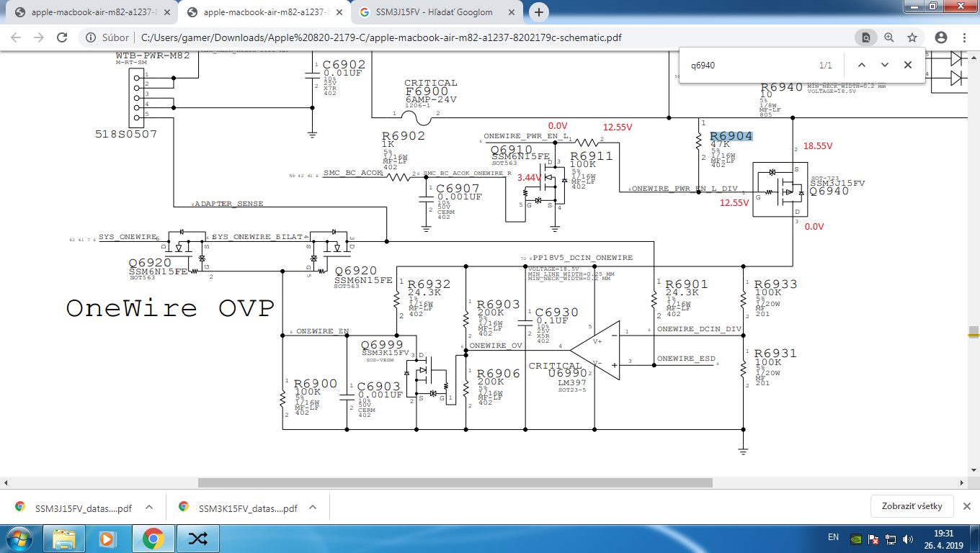Jump to the next find result

(885, 65)
